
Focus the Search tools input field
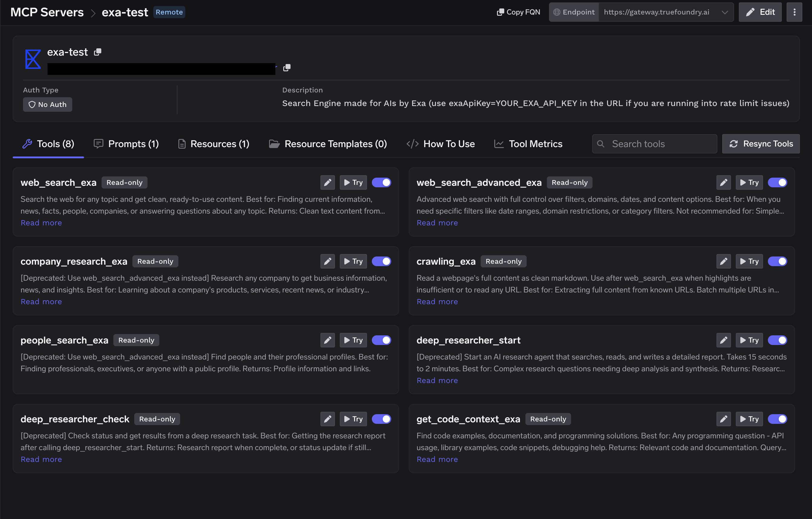(654, 144)
